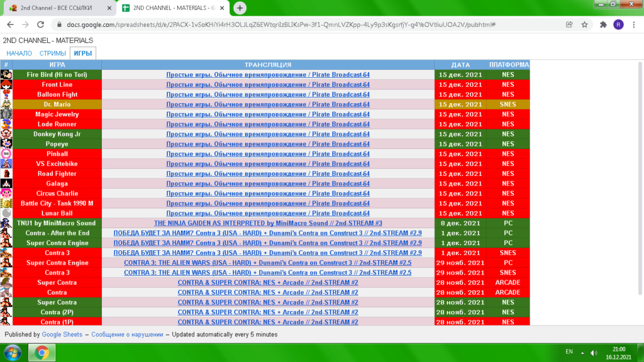The image size is (644, 362).
Task: Click SNES platform cell in Dr. Mario row
Action: 508,104
